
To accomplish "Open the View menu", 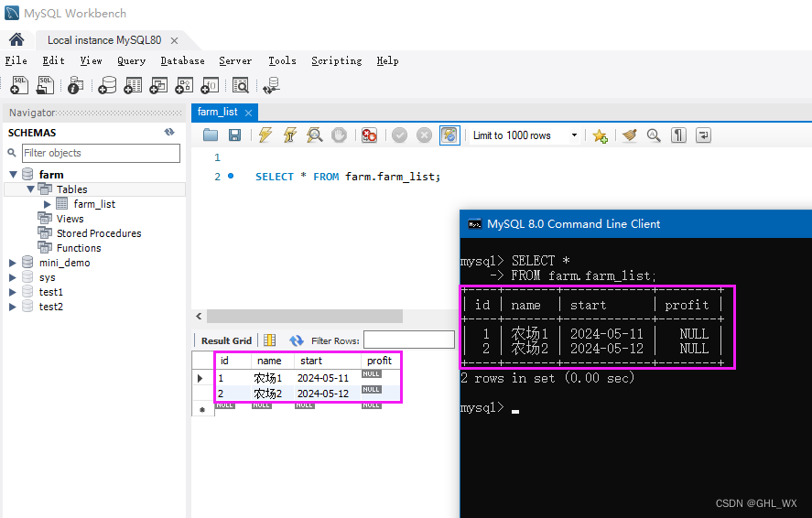I will click(x=92, y=60).
